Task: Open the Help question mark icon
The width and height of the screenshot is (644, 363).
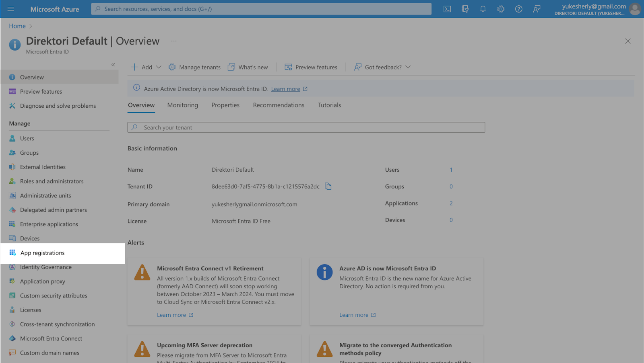Action: coord(519,9)
